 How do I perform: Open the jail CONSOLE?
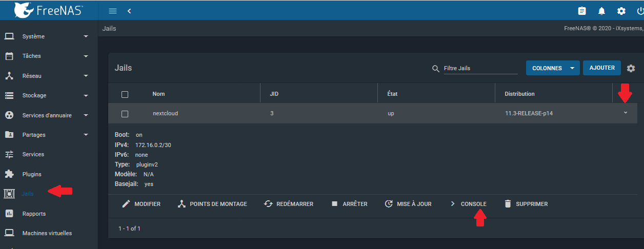point(468,204)
